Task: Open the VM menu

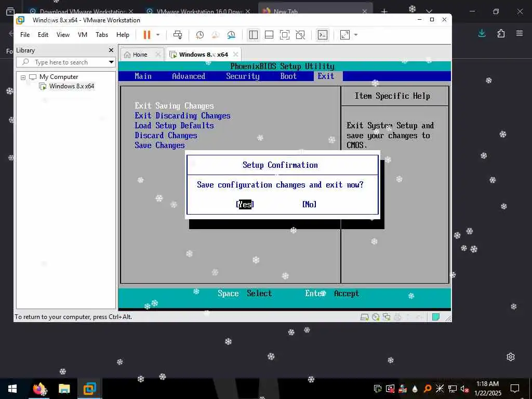Action: (x=83, y=35)
